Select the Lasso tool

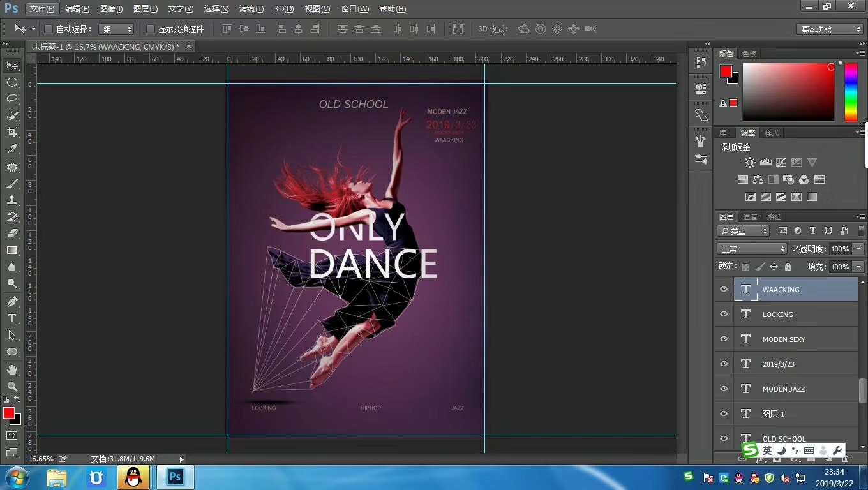12,99
